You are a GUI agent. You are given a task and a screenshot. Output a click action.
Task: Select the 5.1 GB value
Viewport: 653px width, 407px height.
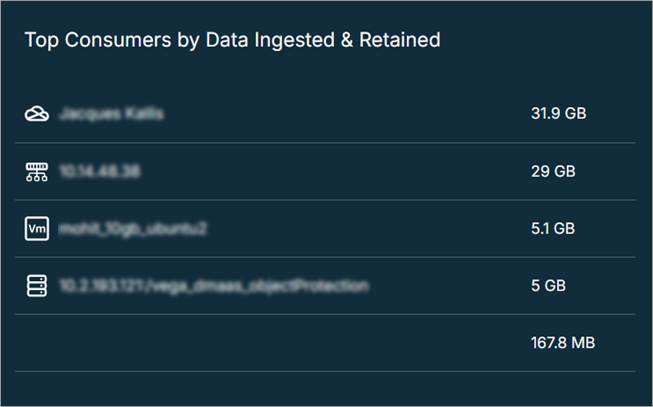click(552, 228)
